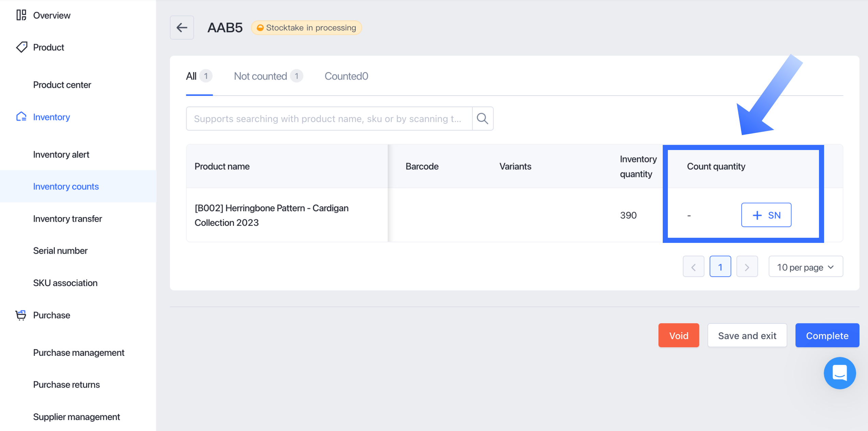
Task: Click the Void button
Action: tap(678, 335)
